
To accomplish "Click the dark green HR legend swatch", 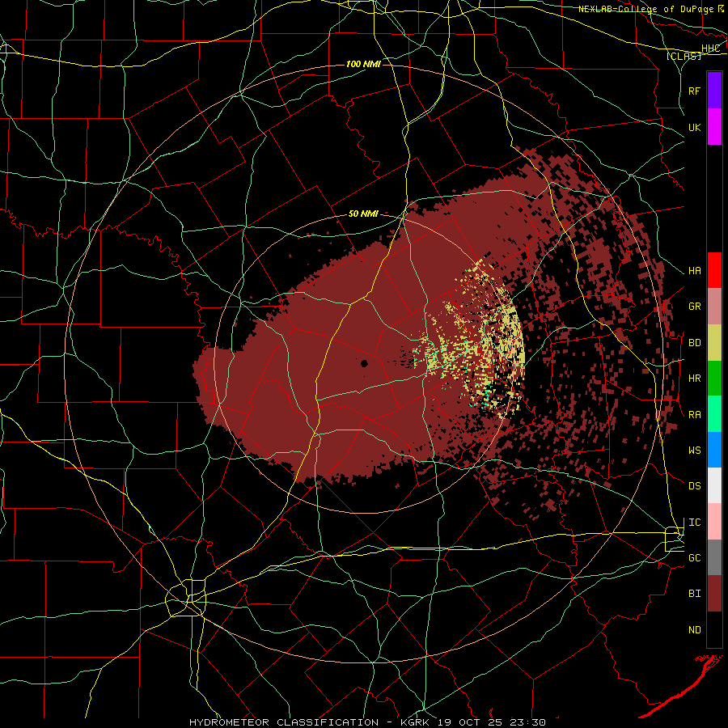I will [714, 379].
